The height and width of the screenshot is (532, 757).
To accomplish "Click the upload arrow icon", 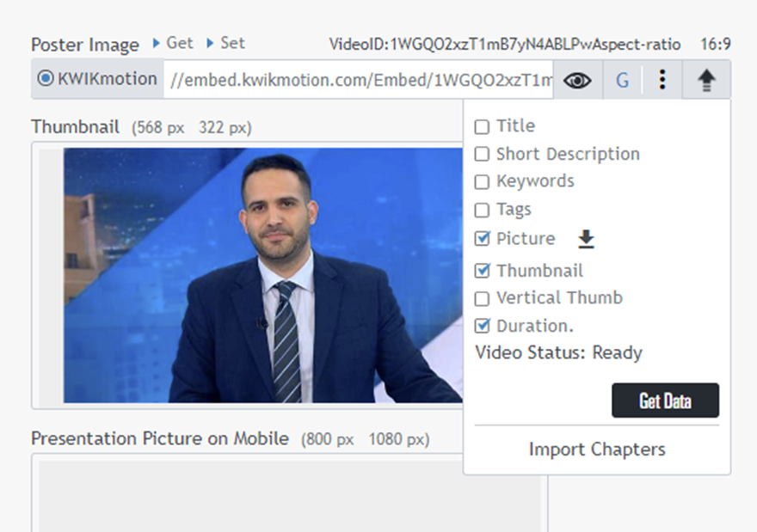I will (x=706, y=80).
